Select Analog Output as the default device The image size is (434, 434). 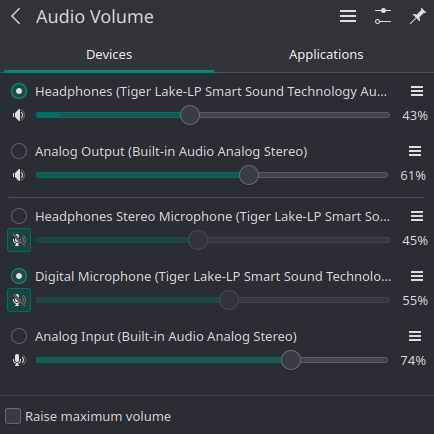click(19, 151)
